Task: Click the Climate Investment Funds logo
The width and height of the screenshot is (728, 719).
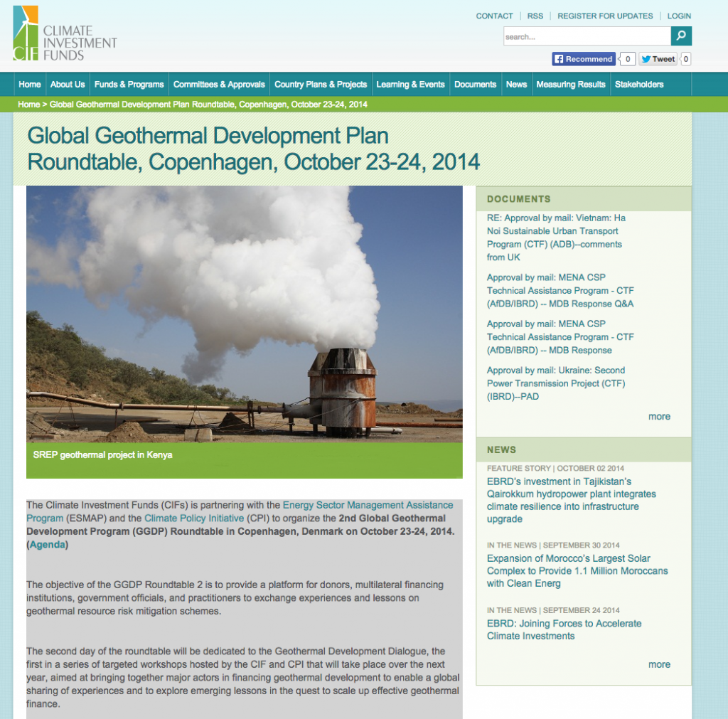Action: click(x=65, y=33)
